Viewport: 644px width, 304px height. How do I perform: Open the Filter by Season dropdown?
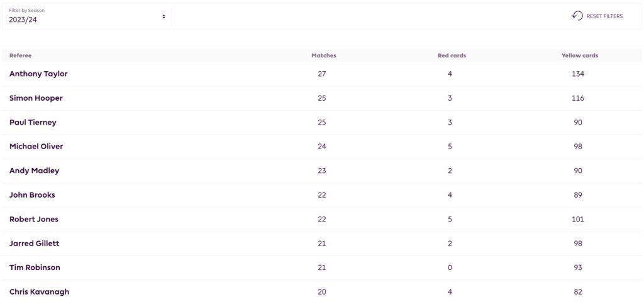(x=87, y=16)
